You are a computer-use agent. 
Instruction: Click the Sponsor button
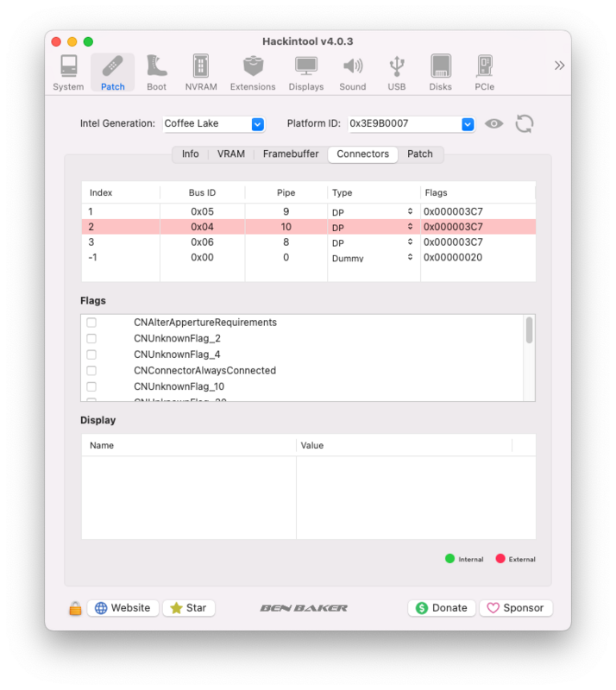516,608
